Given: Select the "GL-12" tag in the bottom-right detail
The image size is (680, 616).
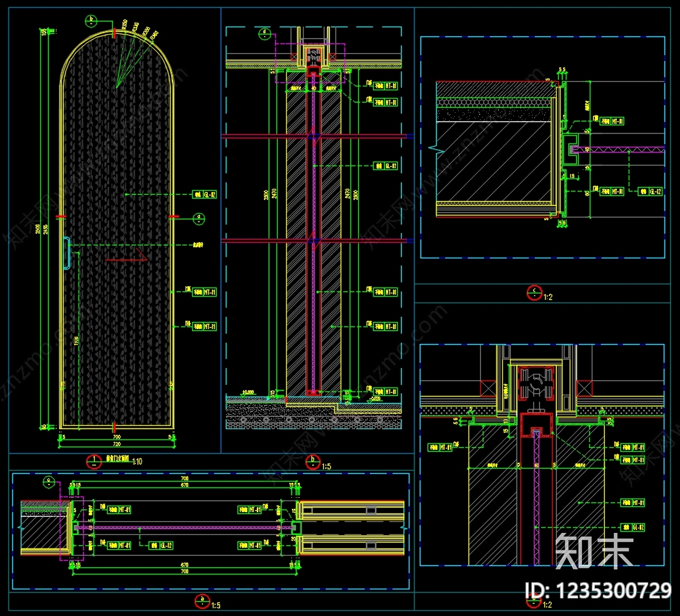Looking at the screenshot, I should (633, 528).
